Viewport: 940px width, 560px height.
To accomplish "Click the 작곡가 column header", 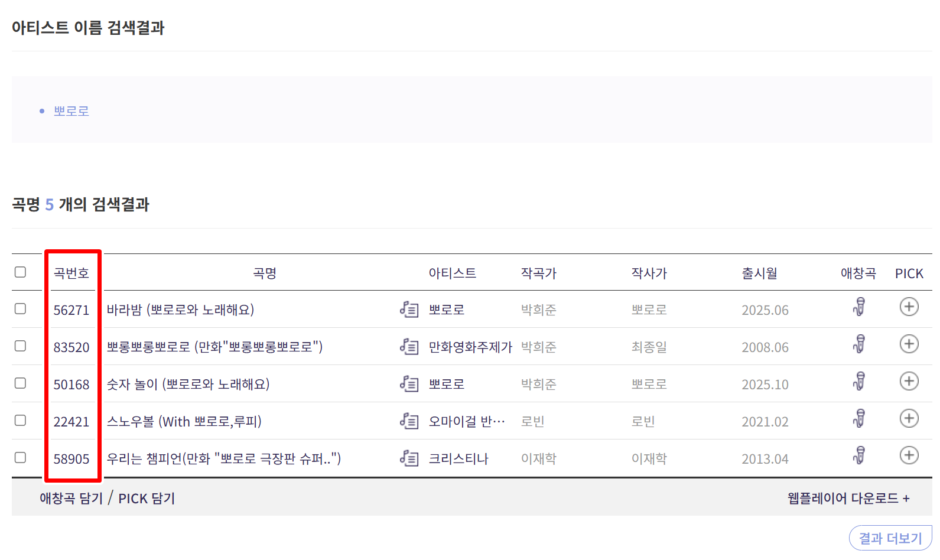I will [x=539, y=273].
